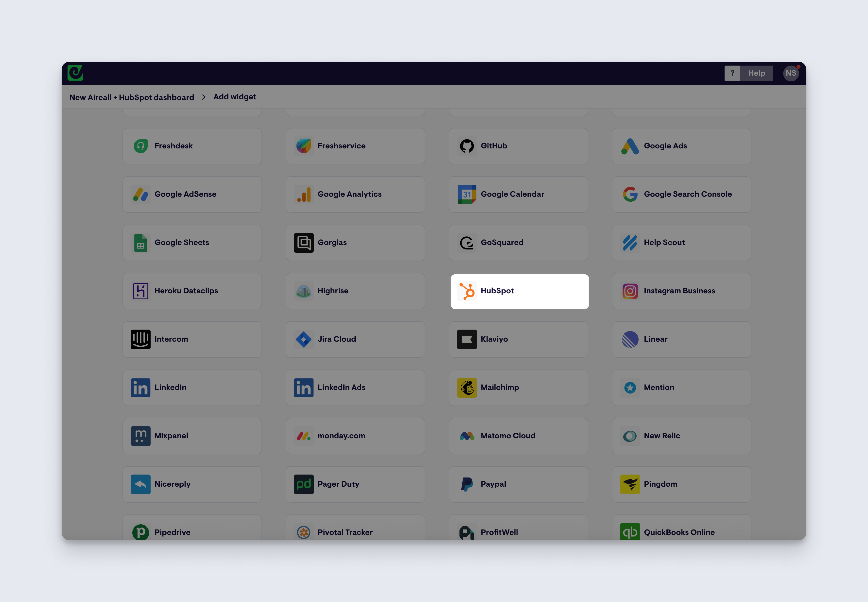Viewport: 868px width, 602px height.
Task: Select the Heroku Dataclips icon
Action: click(141, 291)
